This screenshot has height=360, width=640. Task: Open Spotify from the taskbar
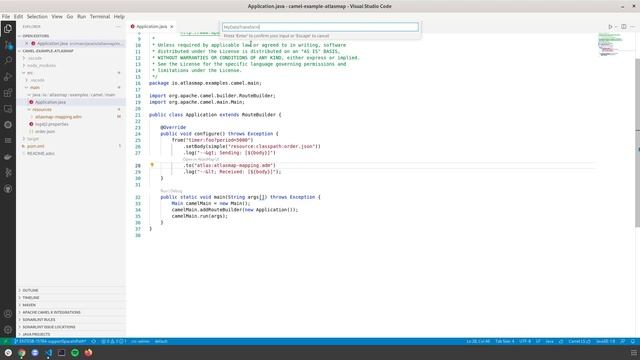pyautogui.click(x=75, y=353)
